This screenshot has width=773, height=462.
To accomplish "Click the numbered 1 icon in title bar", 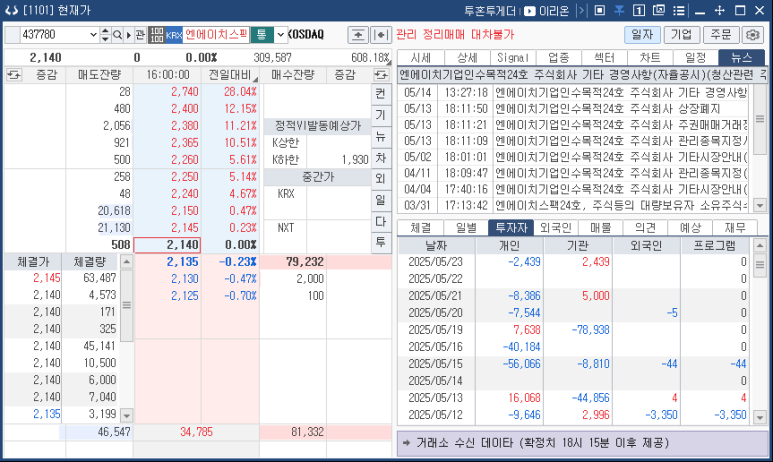I will point(639,10).
